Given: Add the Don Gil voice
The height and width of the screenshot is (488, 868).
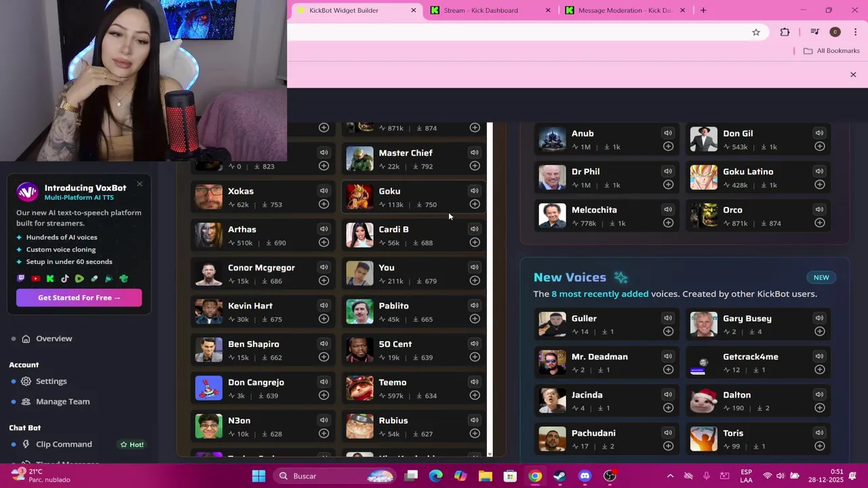Looking at the screenshot, I should pos(820,146).
